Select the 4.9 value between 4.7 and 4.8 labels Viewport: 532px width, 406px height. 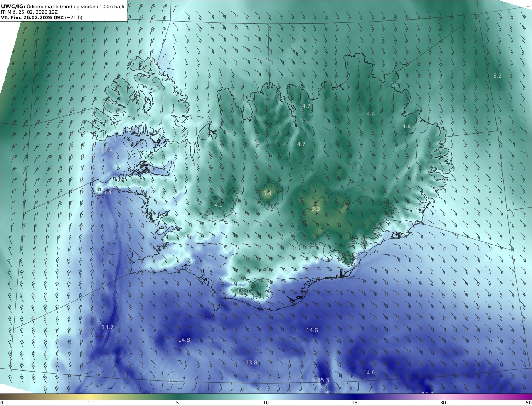point(370,114)
